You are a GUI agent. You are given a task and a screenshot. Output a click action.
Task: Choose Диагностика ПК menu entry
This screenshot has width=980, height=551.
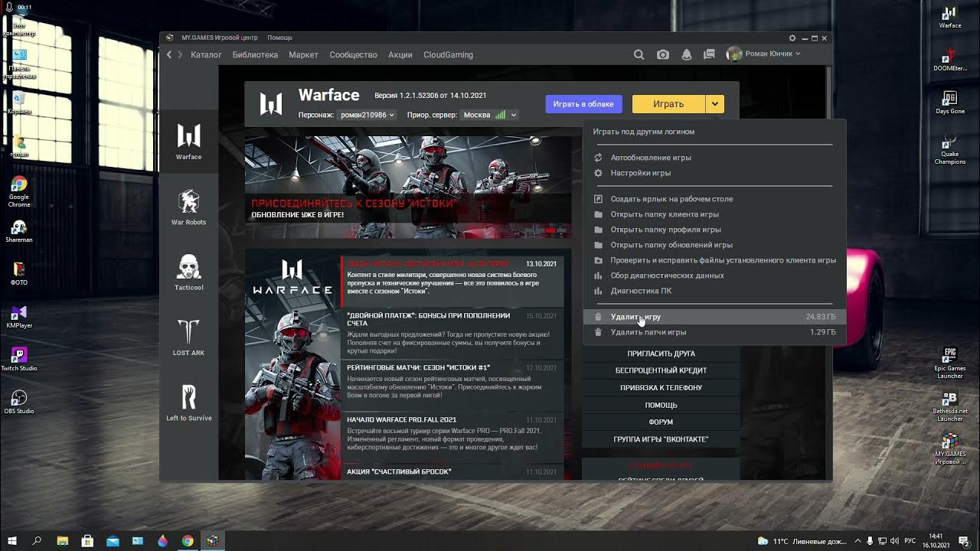(x=714, y=291)
